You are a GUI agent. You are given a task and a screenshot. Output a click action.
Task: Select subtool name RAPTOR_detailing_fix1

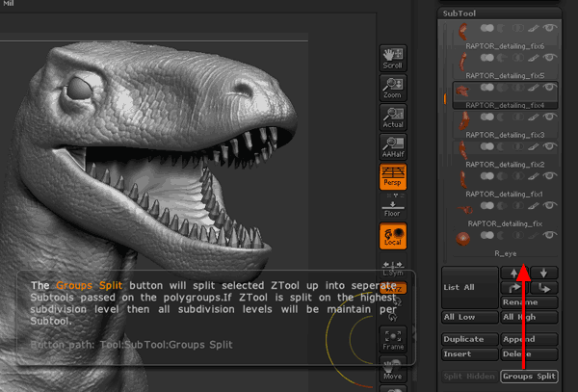pos(504,194)
